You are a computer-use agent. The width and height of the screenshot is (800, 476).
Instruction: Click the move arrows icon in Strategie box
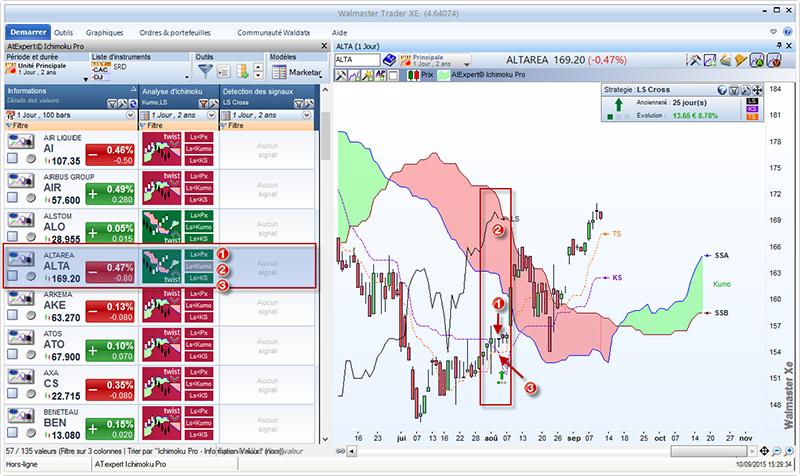tap(757, 90)
